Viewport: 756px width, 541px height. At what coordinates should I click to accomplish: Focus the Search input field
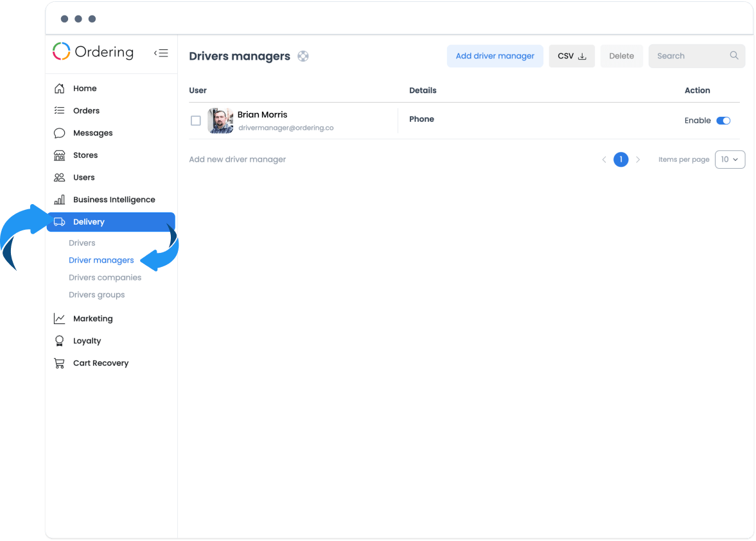point(697,56)
